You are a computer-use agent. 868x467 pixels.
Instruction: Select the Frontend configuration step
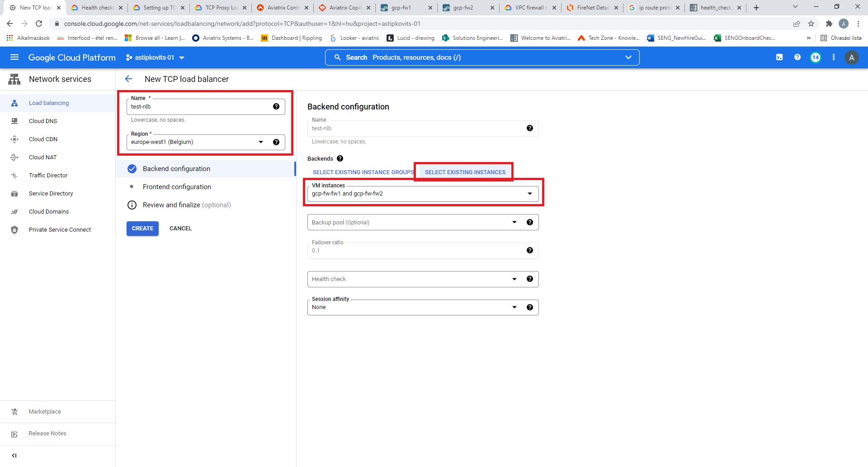pyautogui.click(x=177, y=187)
